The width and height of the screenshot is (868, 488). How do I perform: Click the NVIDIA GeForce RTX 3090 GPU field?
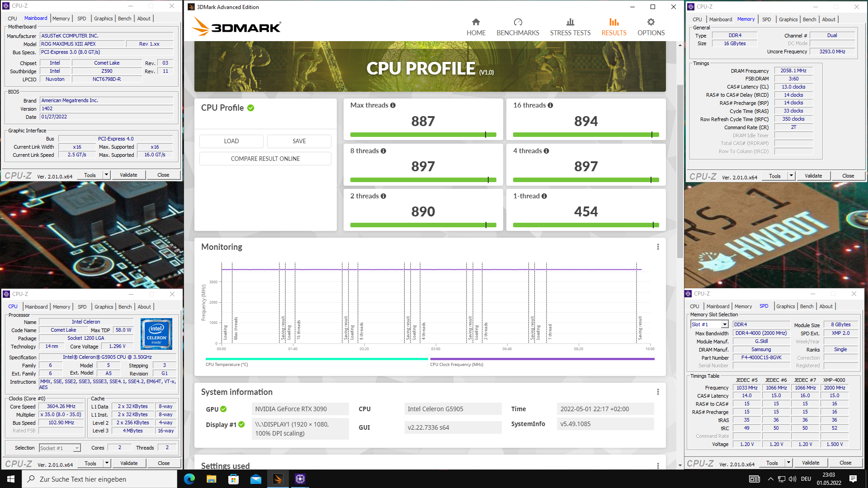(x=300, y=409)
